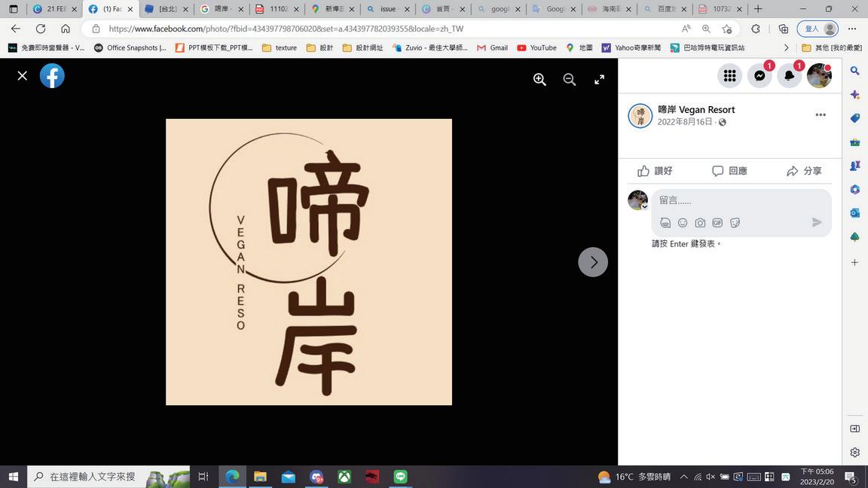Add a sticker to the comment
This screenshot has height=488, width=868.
pos(735,222)
